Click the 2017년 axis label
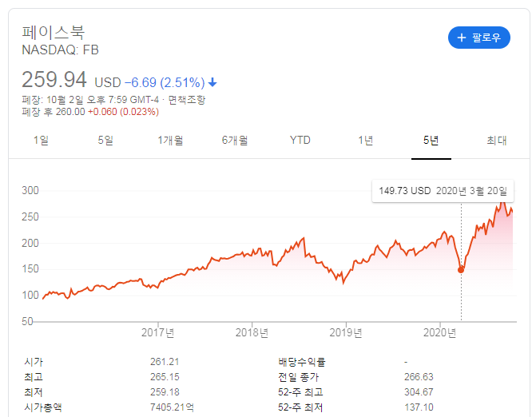This screenshot has height=417, width=532. [158, 332]
